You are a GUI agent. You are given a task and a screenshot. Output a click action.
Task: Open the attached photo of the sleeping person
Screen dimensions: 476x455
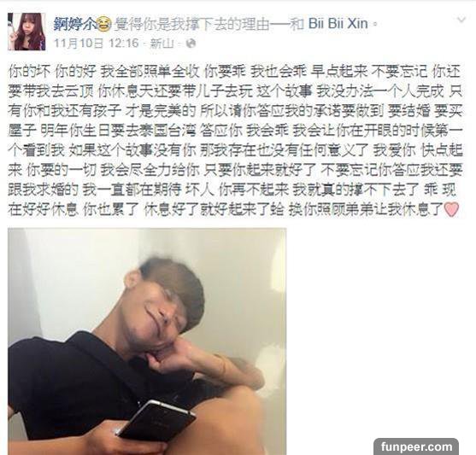147,341
